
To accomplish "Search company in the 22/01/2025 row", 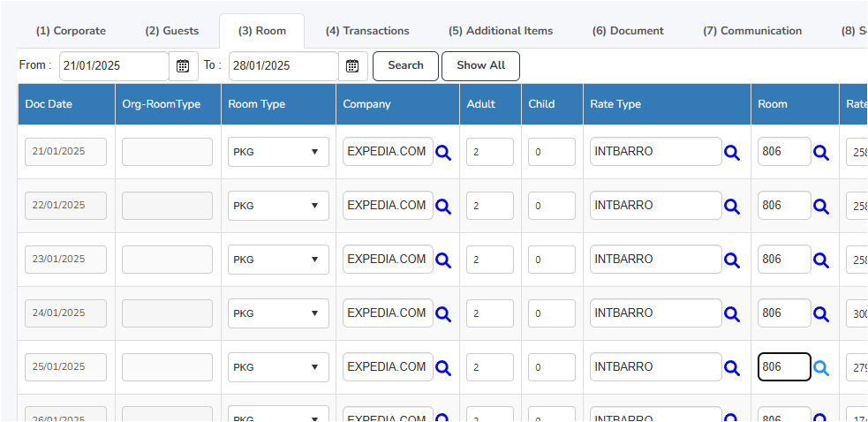I will 443,206.
